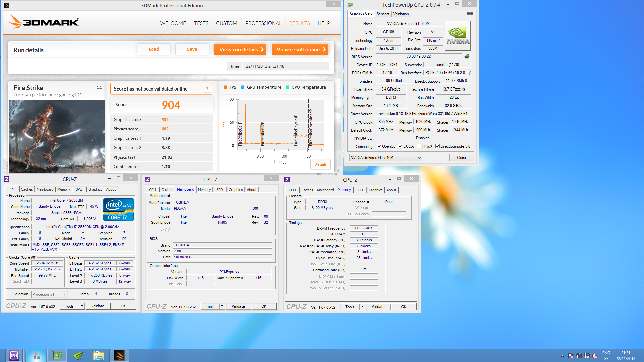Click the muted volume tray icon

click(x=595, y=356)
